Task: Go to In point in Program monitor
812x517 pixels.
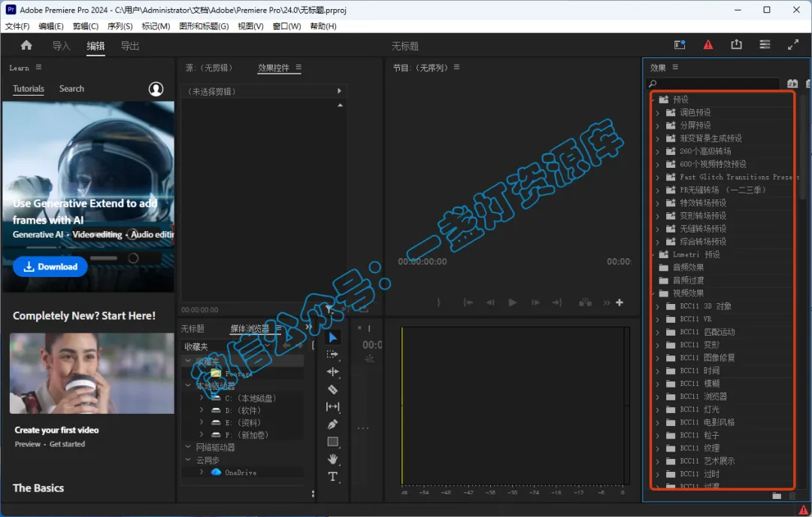Action: [x=468, y=303]
